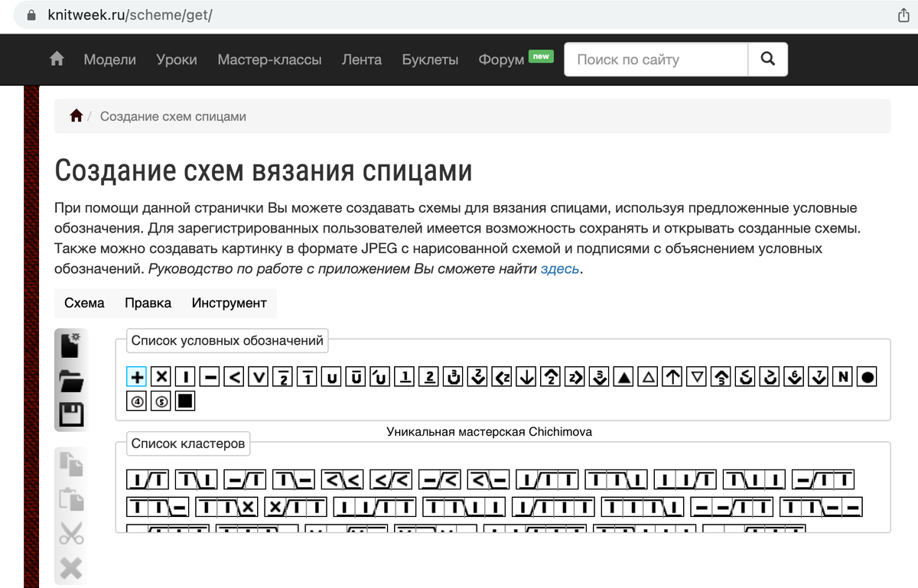Select the V stitch symbol

click(258, 376)
